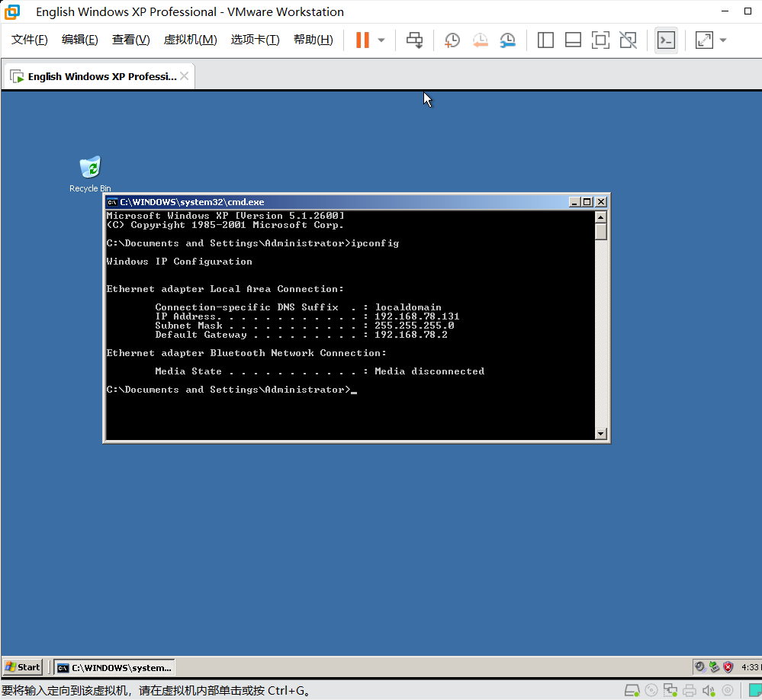Click cmd scrollbar down arrow
The height and width of the screenshot is (700, 762).
click(x=601, y=434)
